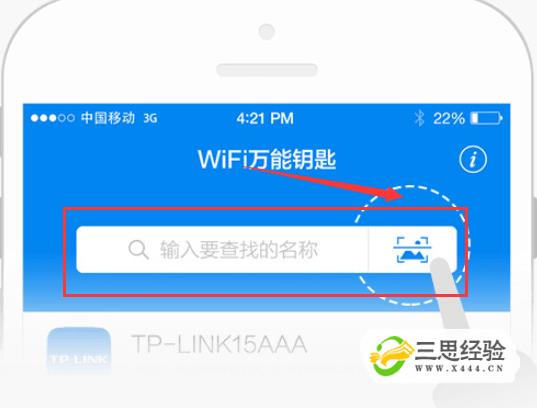The width and height of the screenshot is (537, 408).
Task: Tap the 3G network indicator
Action: (150, 119)
